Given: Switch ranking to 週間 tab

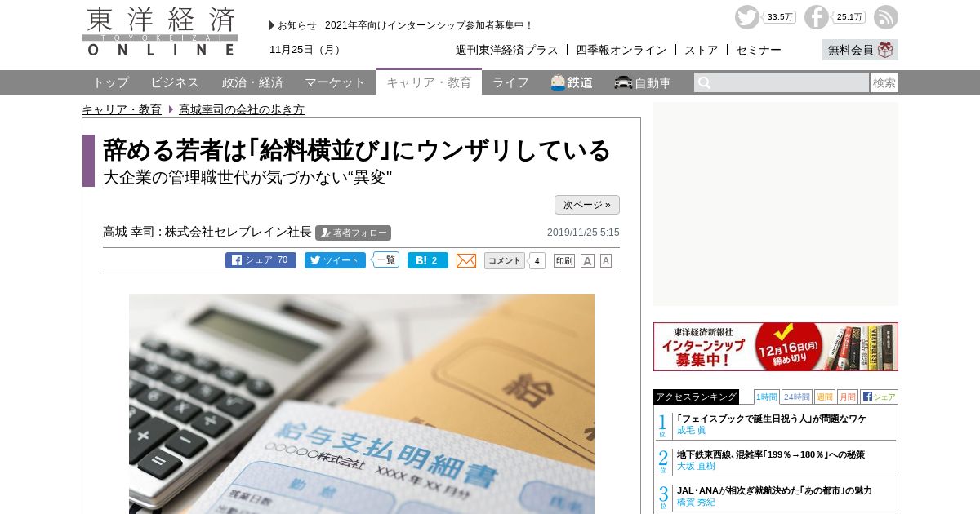Looking at the screenshot, I should [x=824, y=397].
